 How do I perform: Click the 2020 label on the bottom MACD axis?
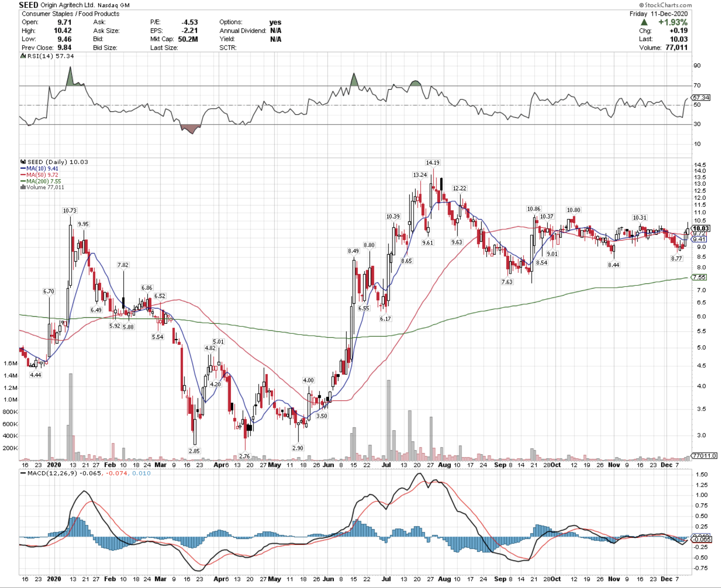click(54, 579)
